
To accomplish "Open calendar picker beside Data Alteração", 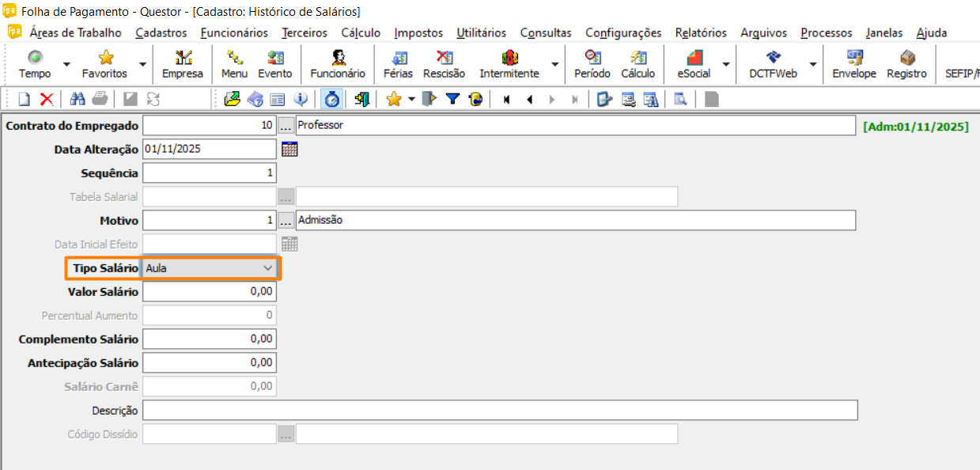I will click(289, 149).
